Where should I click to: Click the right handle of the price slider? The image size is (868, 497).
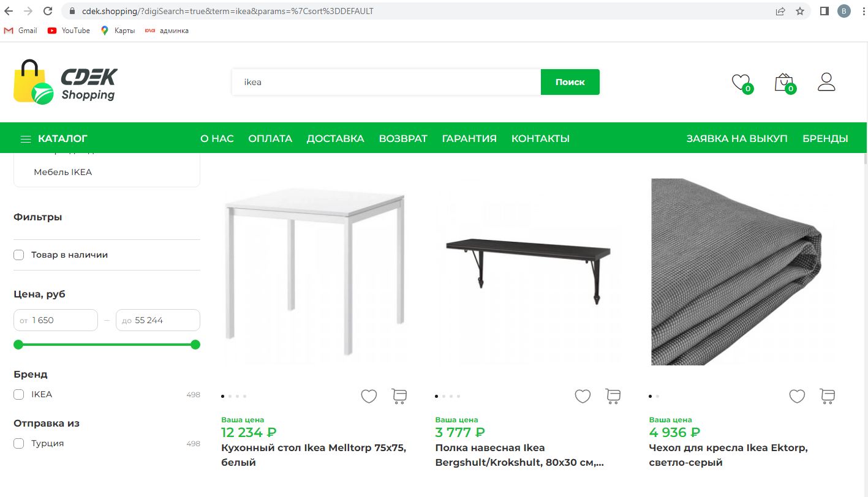pos(195,345)
